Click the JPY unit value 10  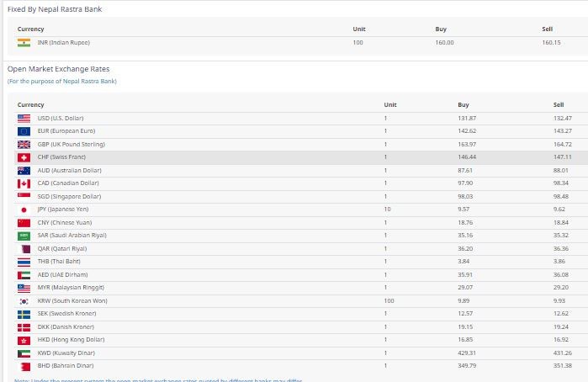click(x=388, y=209)
